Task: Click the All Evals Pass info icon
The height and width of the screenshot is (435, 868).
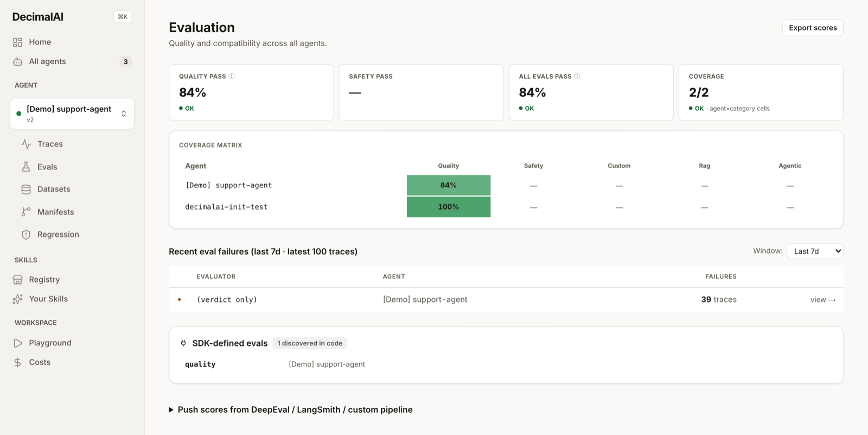Action: pyautogui.click(x=577, y=77)
